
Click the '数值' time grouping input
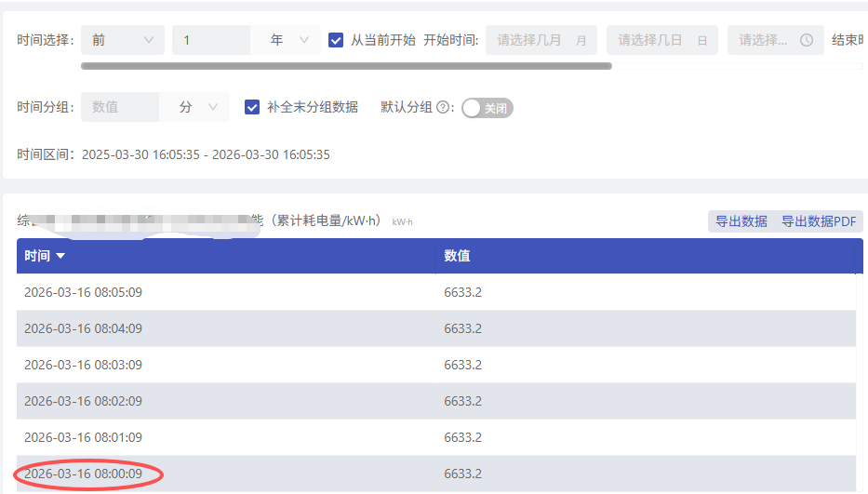(120, 107)
